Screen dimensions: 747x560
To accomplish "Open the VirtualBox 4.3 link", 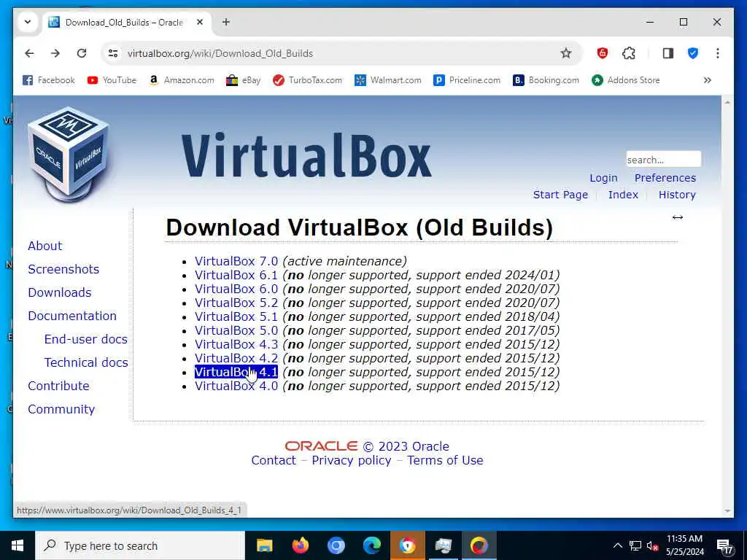I will (x=236, y=344).
